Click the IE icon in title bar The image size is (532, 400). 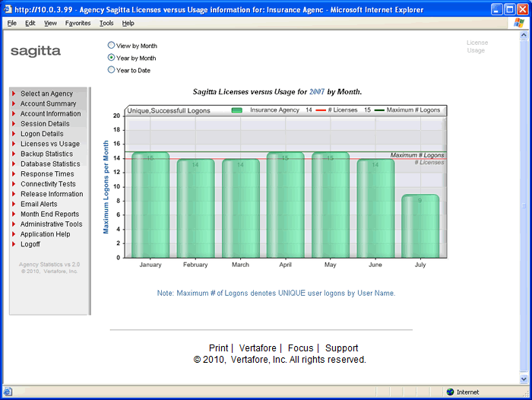pos(8,9)
